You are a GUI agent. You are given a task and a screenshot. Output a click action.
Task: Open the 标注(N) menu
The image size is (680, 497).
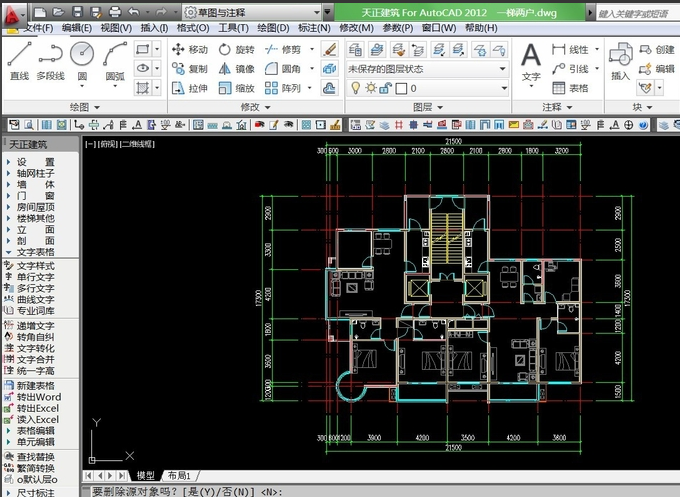[x=314, y=28]
